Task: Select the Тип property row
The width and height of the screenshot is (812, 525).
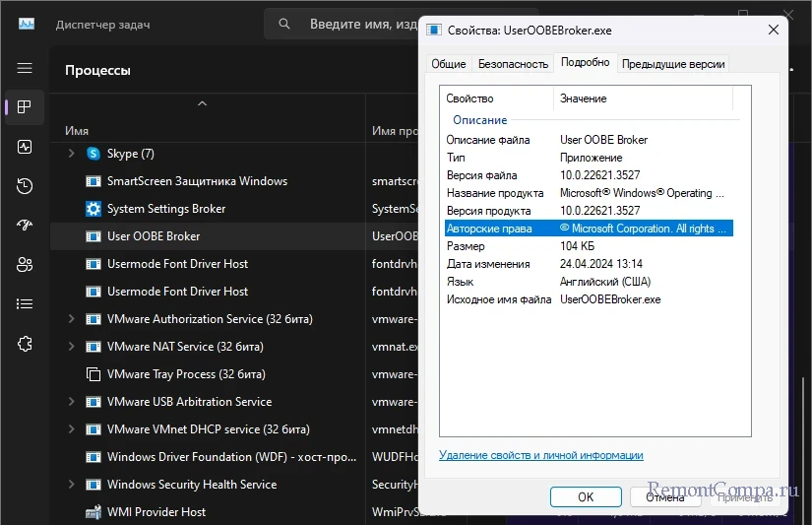Action: (x=589, y=158)
